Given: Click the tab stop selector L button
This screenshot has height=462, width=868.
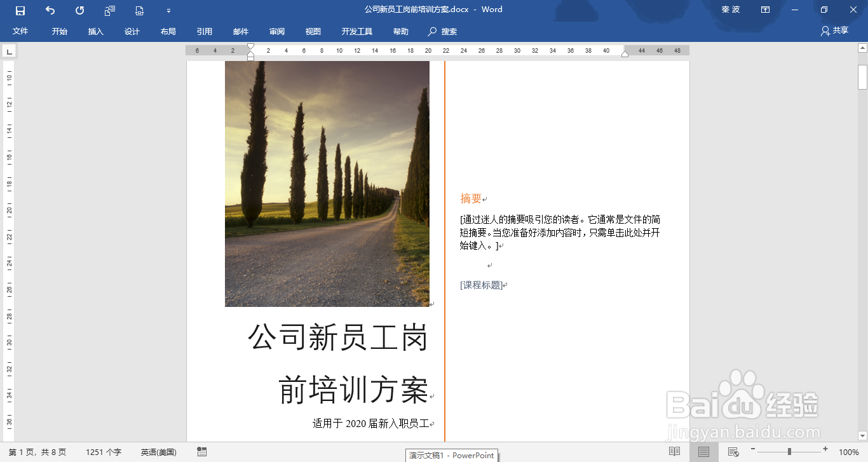Looking at the screenshot, I should pos(10,51).
